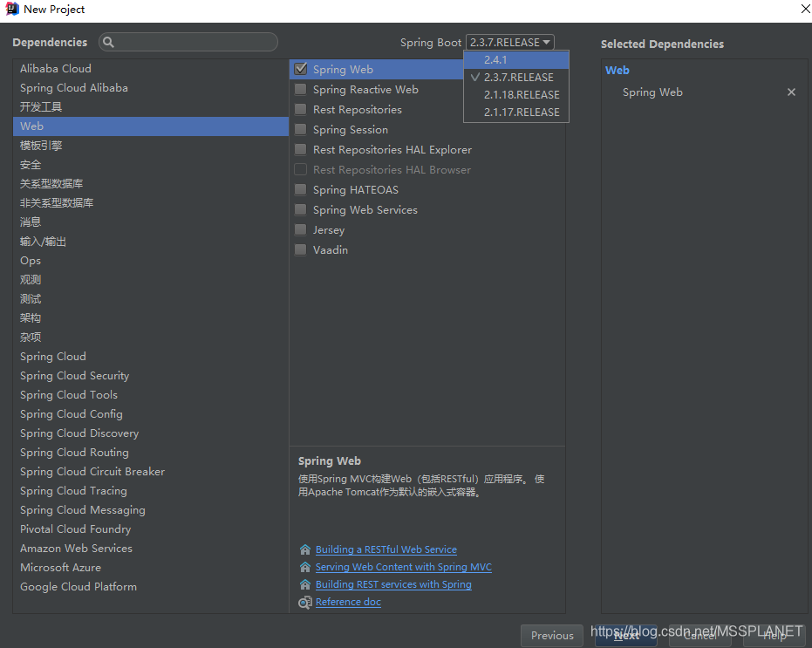Open the Amazon Web Services category
The image size is (812, 648).
click(x=151, y=548)
